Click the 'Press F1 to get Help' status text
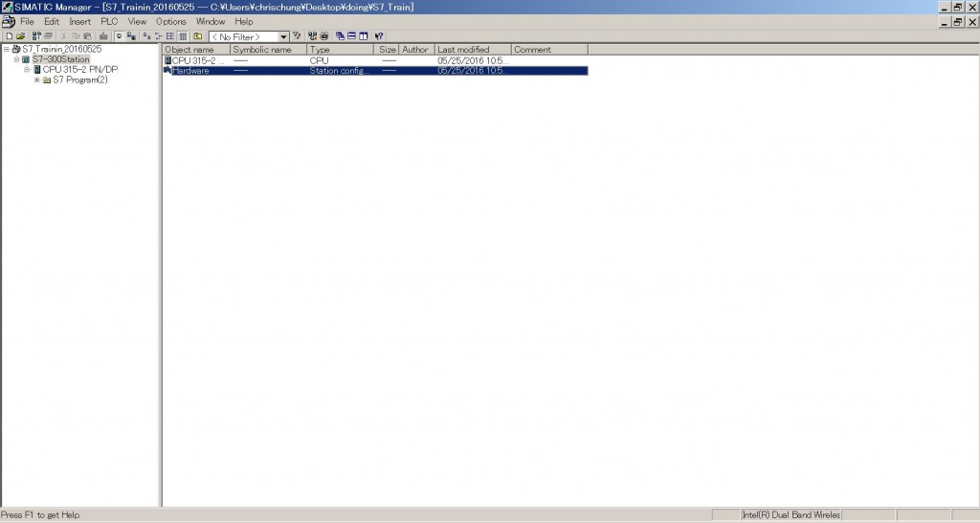The height and width of the screenshot is (523, 980). 41,515
